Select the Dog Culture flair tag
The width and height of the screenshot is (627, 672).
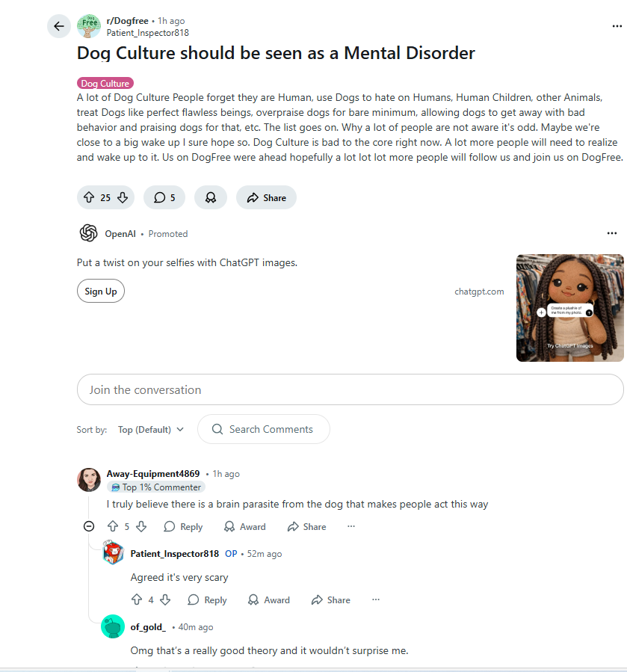[x=105, y=83]
